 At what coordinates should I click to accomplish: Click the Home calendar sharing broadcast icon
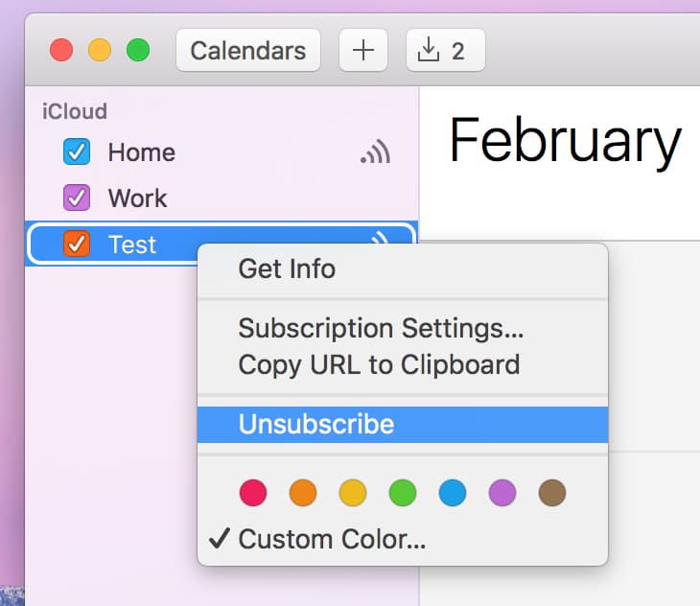[376, 152]
